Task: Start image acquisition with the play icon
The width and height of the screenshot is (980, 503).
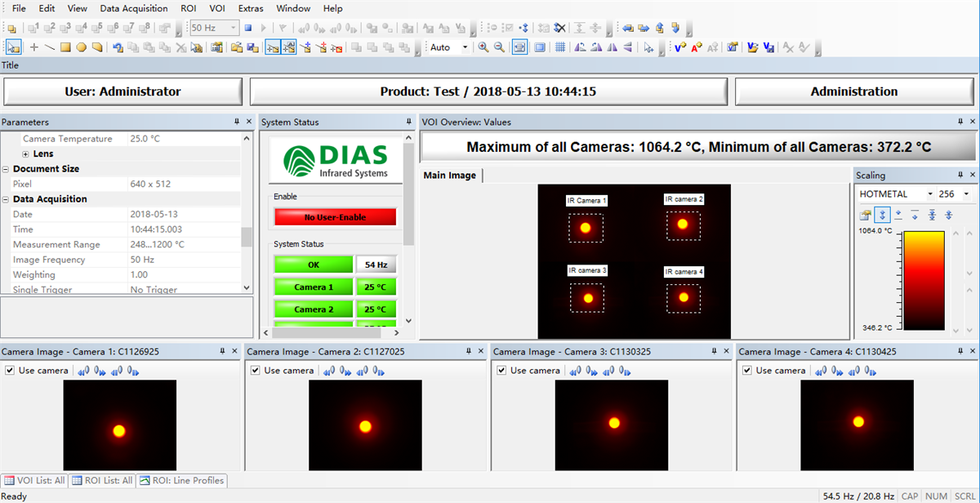Action: 263,26
